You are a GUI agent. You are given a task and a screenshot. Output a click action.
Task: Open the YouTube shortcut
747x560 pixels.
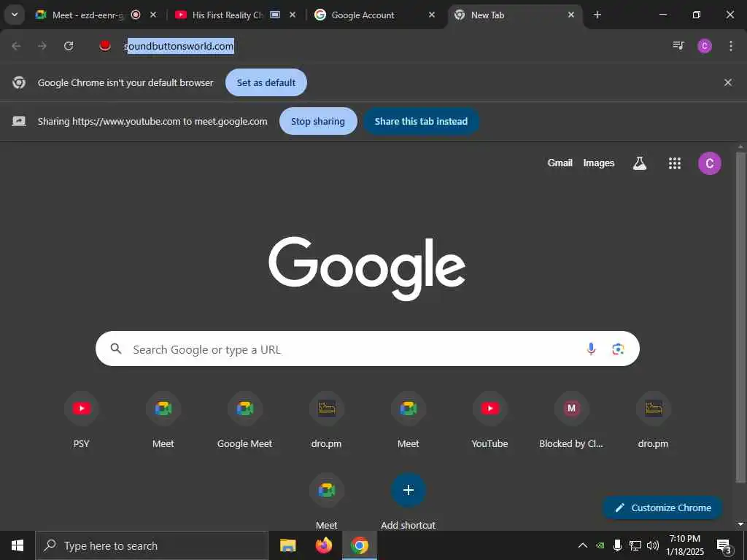(x=489, y=421)
